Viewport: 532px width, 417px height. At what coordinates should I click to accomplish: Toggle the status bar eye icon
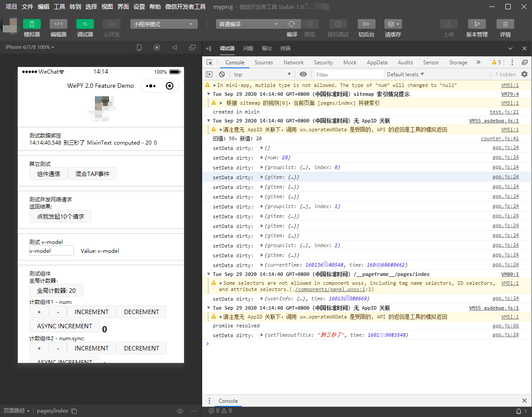(180, 411)
